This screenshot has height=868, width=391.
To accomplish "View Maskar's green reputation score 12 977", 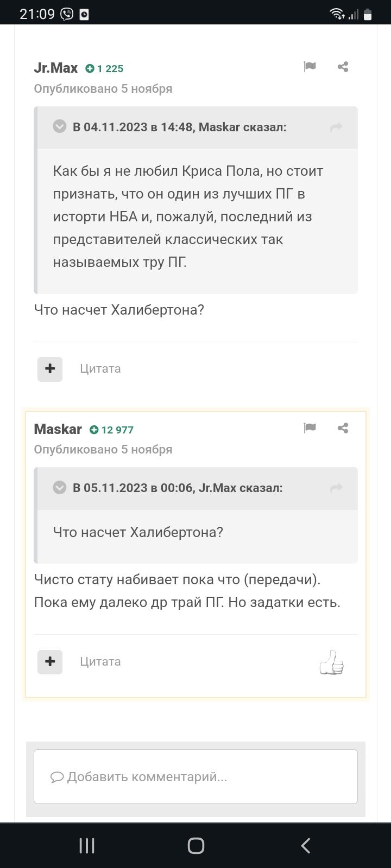I will (x=111, y=430).
